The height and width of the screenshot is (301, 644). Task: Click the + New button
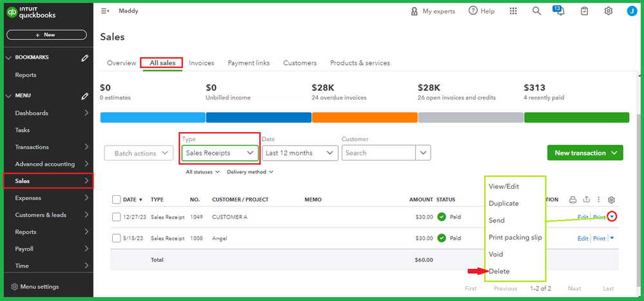pyautogui.click(x=46, y=35)
